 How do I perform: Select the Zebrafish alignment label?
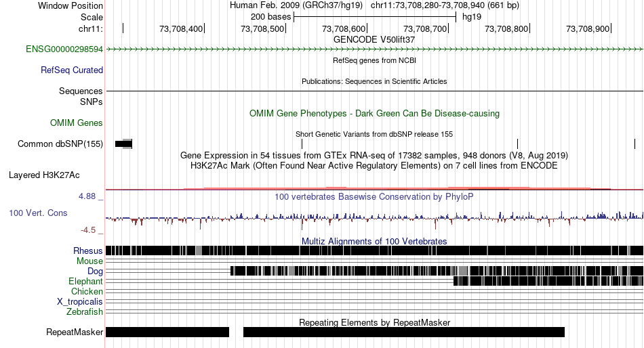85,312
